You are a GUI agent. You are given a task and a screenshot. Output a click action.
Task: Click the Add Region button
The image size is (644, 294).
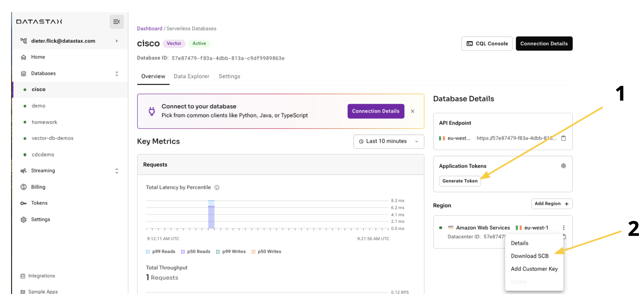(552, 204)
